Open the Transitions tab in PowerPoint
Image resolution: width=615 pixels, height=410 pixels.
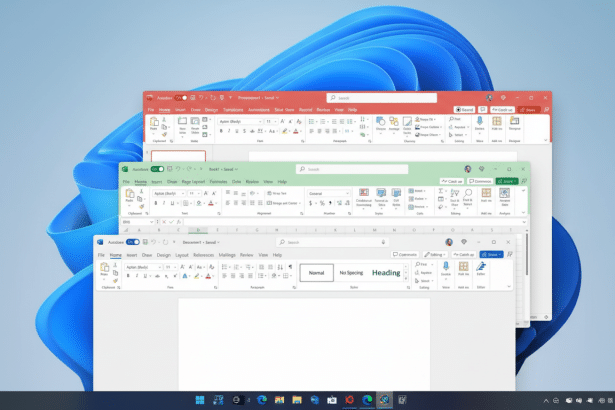coord(233,110)
